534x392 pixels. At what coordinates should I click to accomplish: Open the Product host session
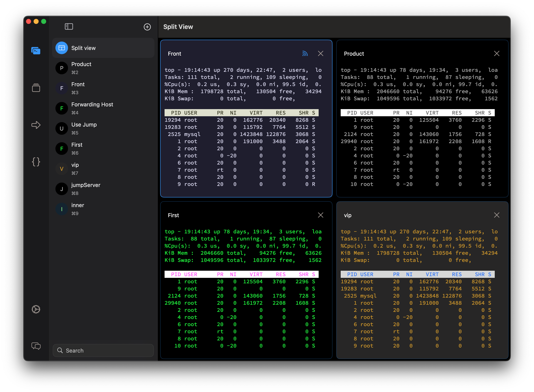(x=103, y=68)
